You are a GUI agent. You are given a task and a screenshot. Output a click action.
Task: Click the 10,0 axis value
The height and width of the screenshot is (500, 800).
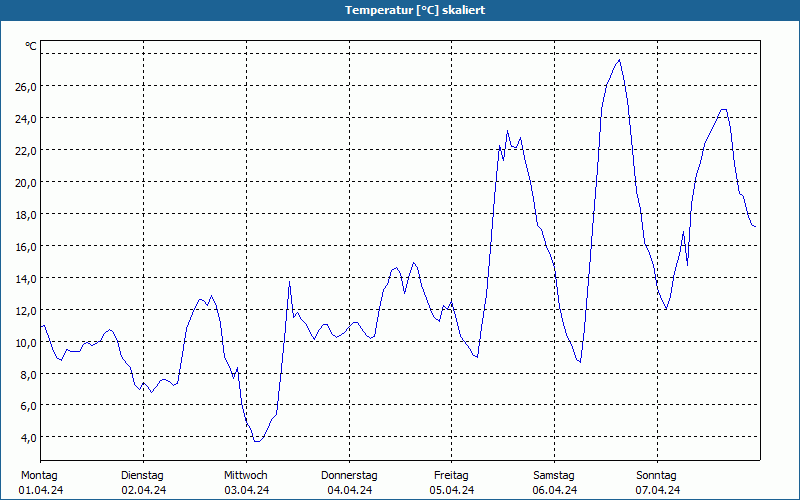pos(26,343)
